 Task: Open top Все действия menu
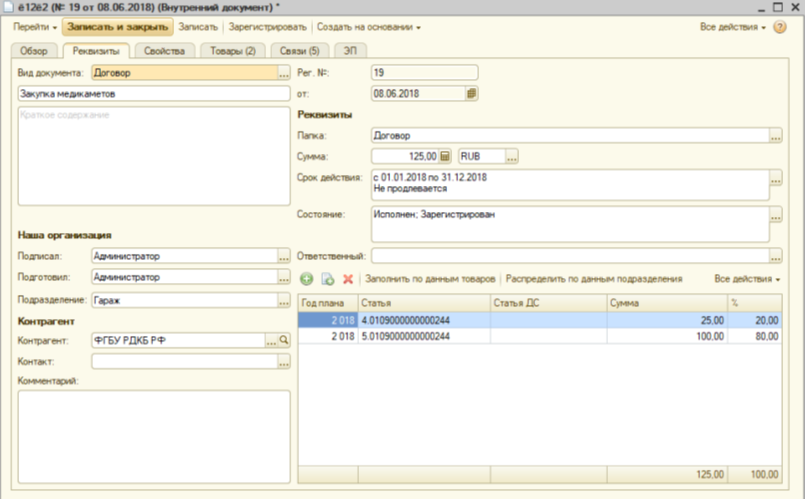[733, 27]
